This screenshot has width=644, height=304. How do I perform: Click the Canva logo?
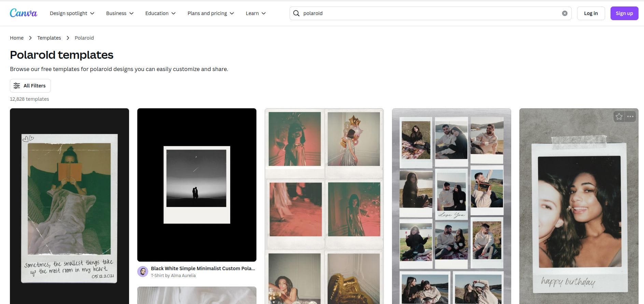coord(23,13)
